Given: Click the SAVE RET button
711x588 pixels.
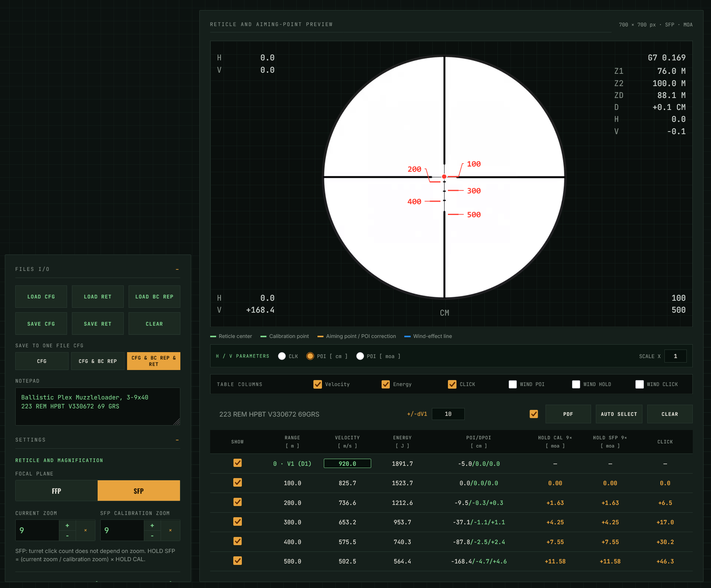Looking at the screenshot, I should coord(98,324).
